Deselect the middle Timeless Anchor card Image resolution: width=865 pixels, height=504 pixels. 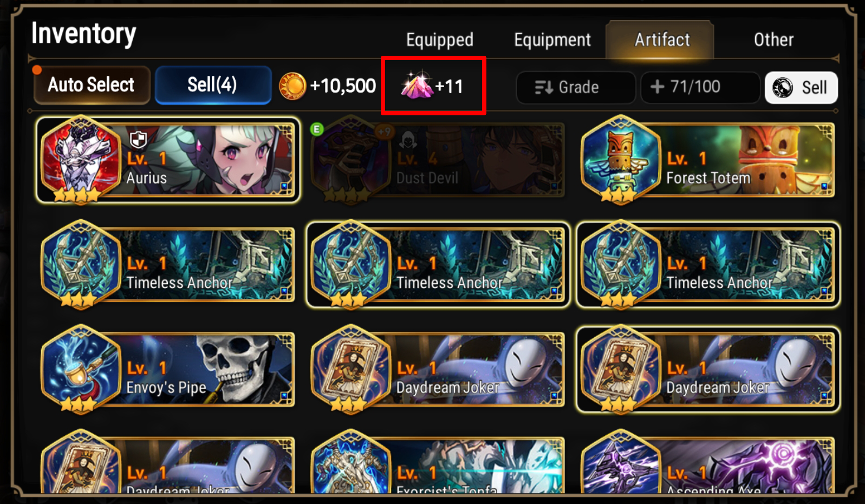(x=438, y=265)
